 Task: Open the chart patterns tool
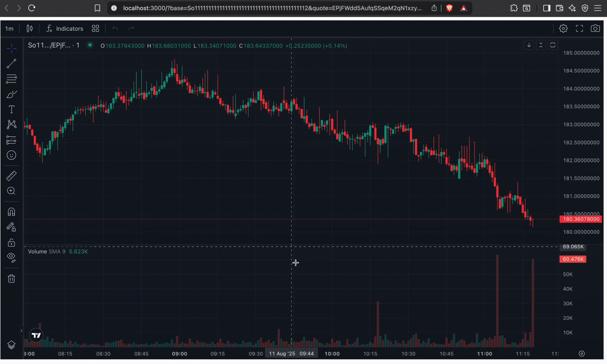[x=11, y=124]
